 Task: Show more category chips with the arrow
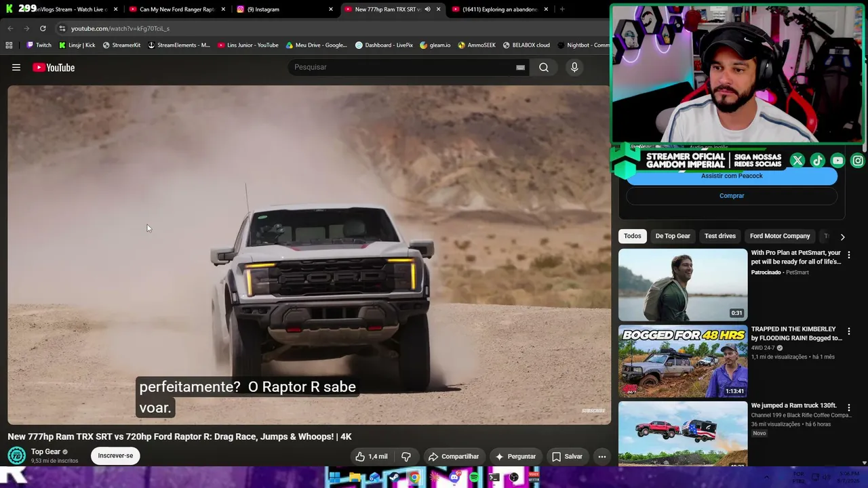click(842, 237)
